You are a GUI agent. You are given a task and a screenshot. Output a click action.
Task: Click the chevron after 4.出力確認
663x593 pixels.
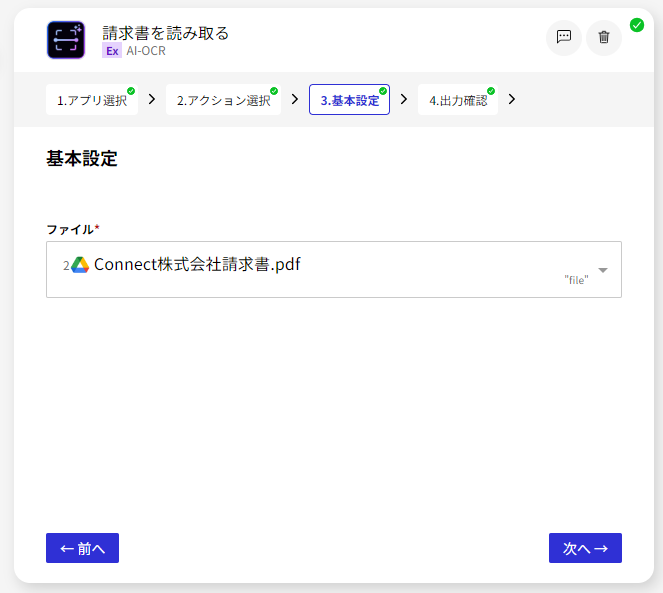coord(512,99)
